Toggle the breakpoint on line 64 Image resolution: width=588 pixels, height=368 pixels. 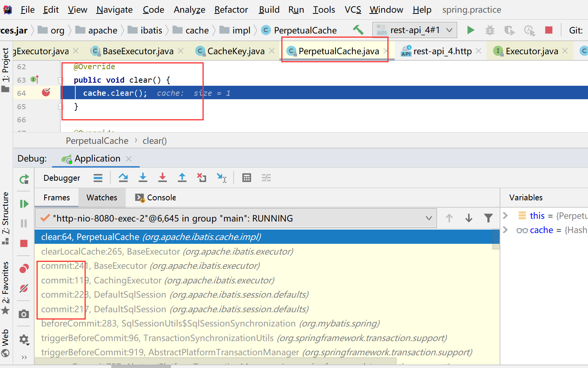click(46, 92)
